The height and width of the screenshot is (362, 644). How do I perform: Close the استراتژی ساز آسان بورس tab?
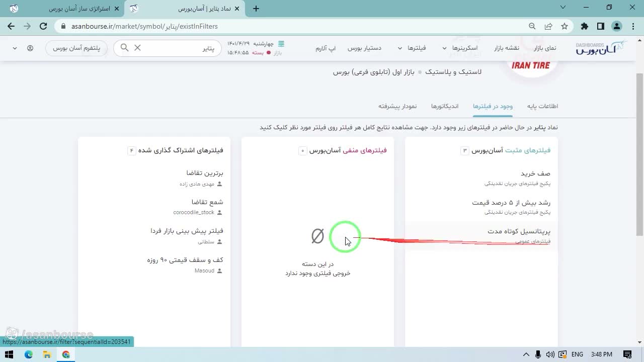(117, 9)
